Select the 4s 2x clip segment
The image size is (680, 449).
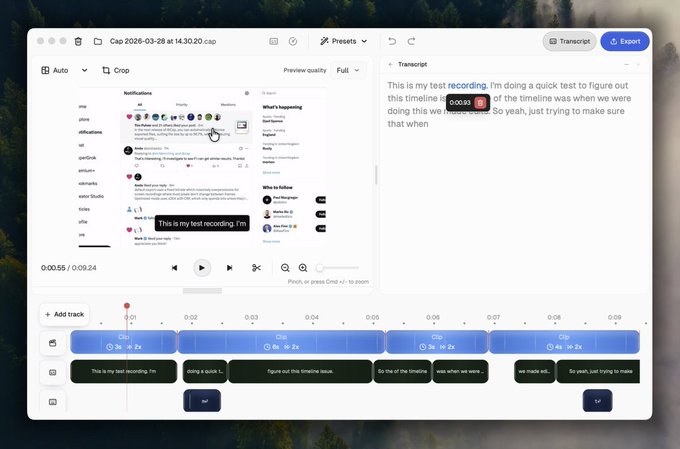pyautogui.click(x=564, y=342)
